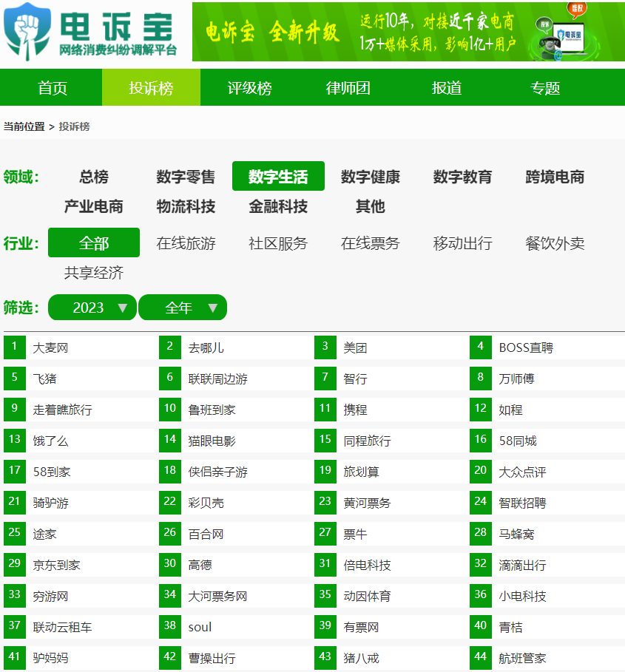Navigate to the 首页 menu item
The image size is (625, 672).
(51, 87)
